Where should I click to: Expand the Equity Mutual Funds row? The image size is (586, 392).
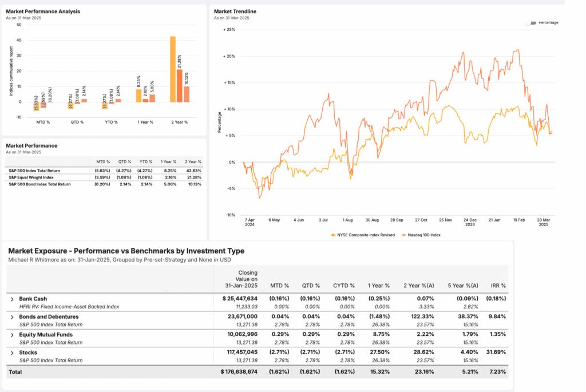[12, 334]
